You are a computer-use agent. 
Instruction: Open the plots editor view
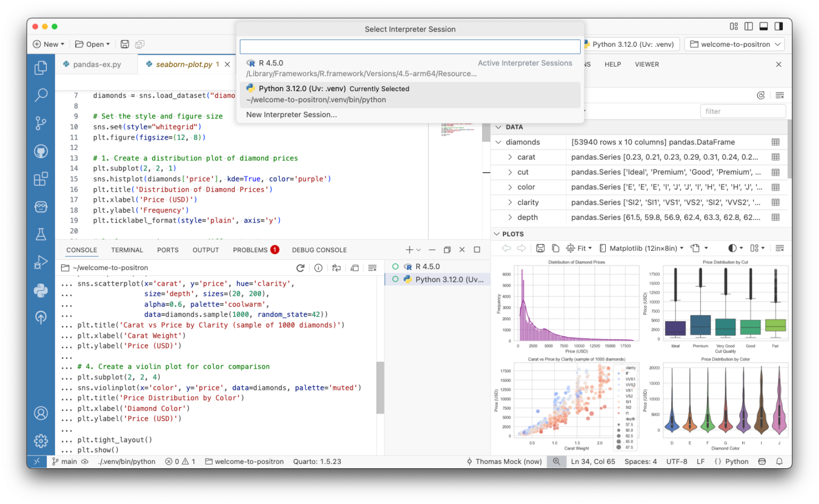[695, 248]
